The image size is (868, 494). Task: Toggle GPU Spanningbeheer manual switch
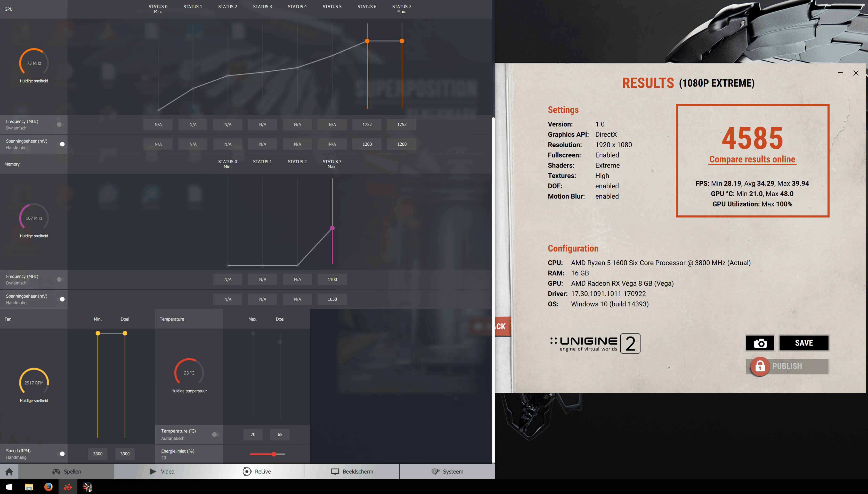tap(61, 144)
